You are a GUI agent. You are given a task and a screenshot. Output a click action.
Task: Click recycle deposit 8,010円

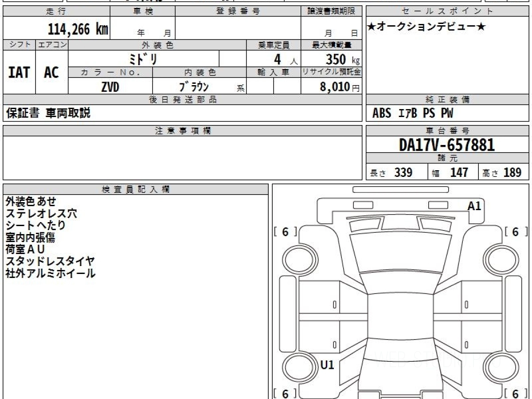[x=340, y=87]
